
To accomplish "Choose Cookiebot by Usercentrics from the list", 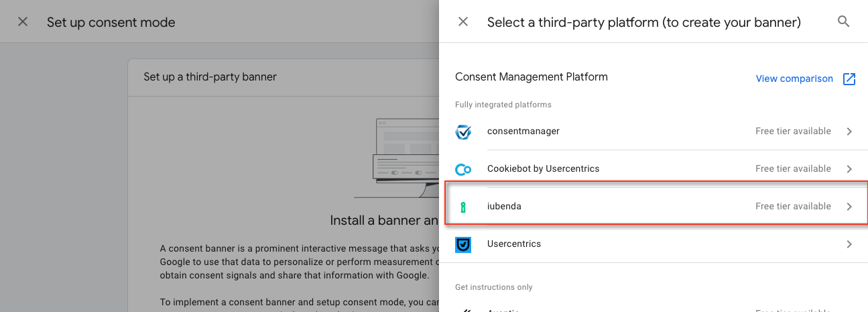I will 543,168.
